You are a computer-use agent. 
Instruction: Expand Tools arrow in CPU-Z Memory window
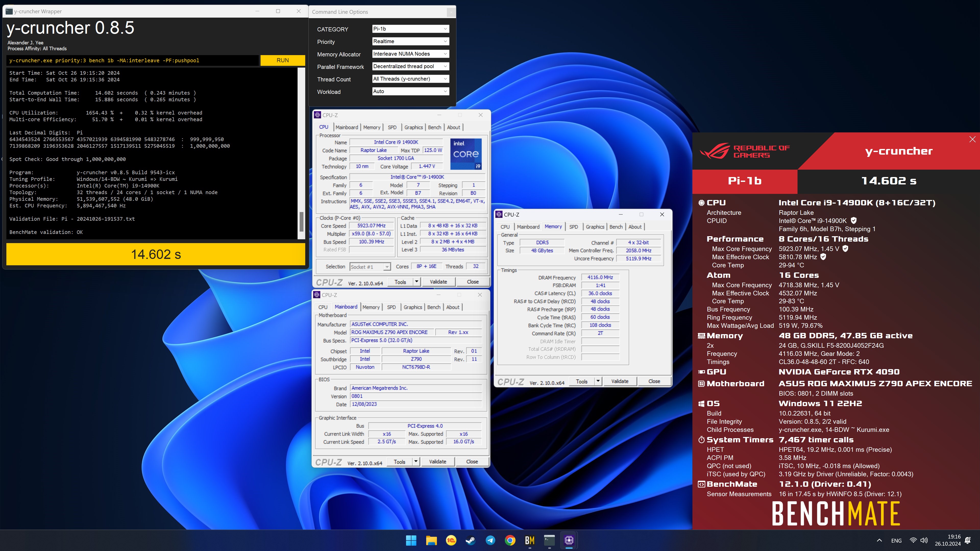point(598,381)
